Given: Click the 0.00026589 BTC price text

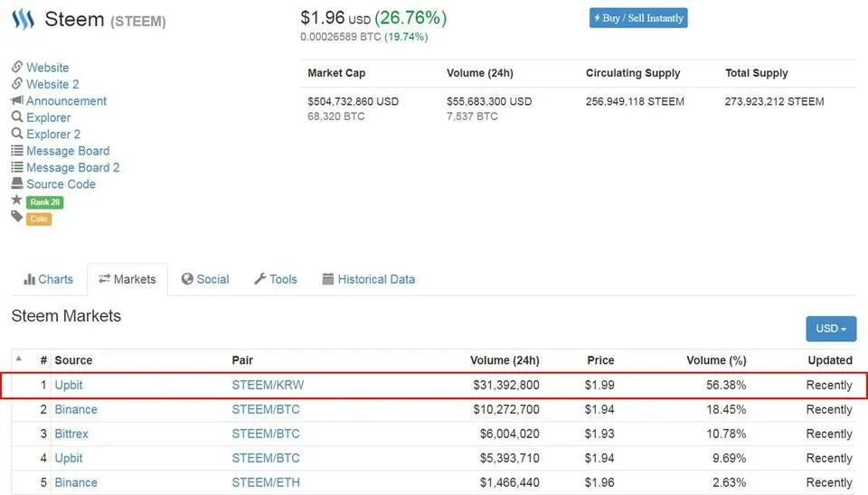Looking at the screenshot, I should coord(341,36).
